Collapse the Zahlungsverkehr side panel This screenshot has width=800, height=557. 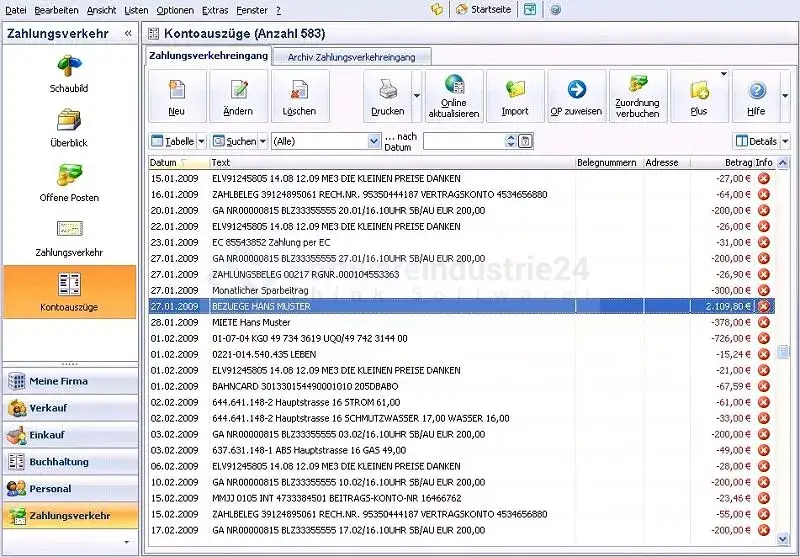click(x=128, y=34)
